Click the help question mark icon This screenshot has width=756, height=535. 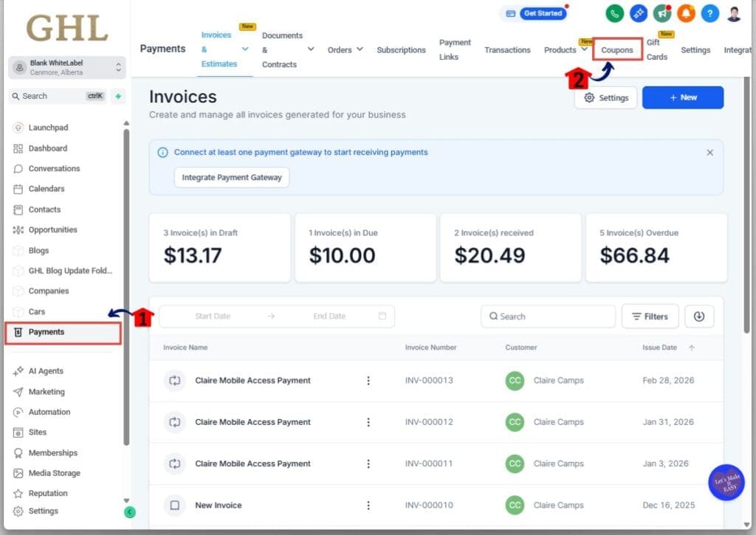point(709,13)
